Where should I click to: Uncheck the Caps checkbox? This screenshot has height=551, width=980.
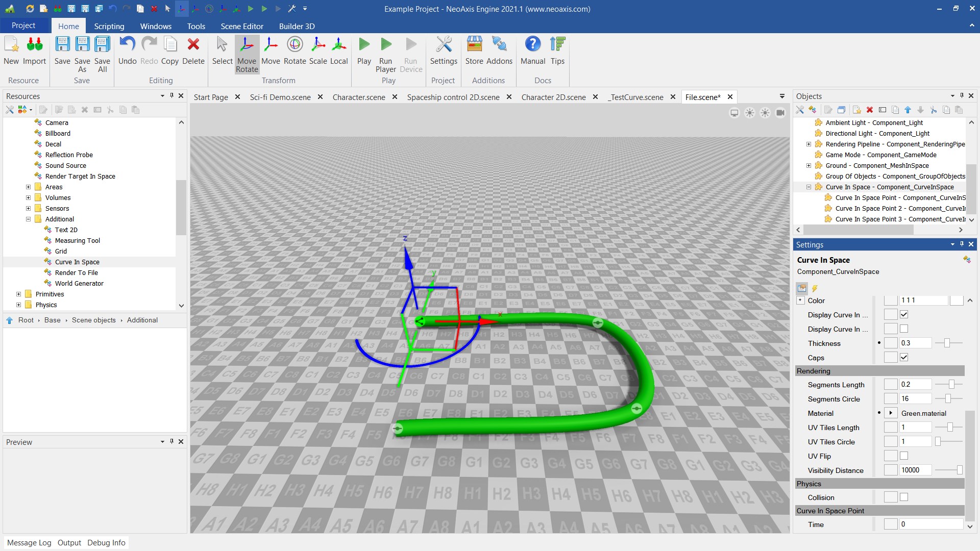[904, 358]
